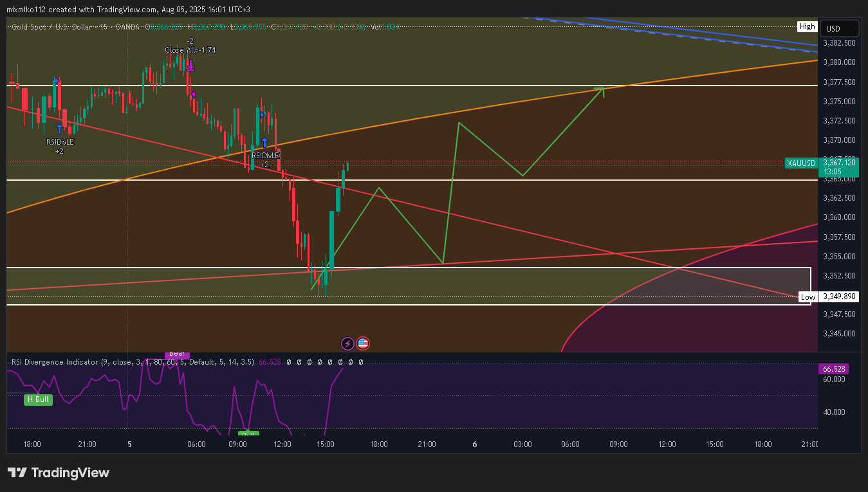The image size is (868, 492).
Task: Click the XAUUSD symbol price tag
Action: click(x=801, y=163)
